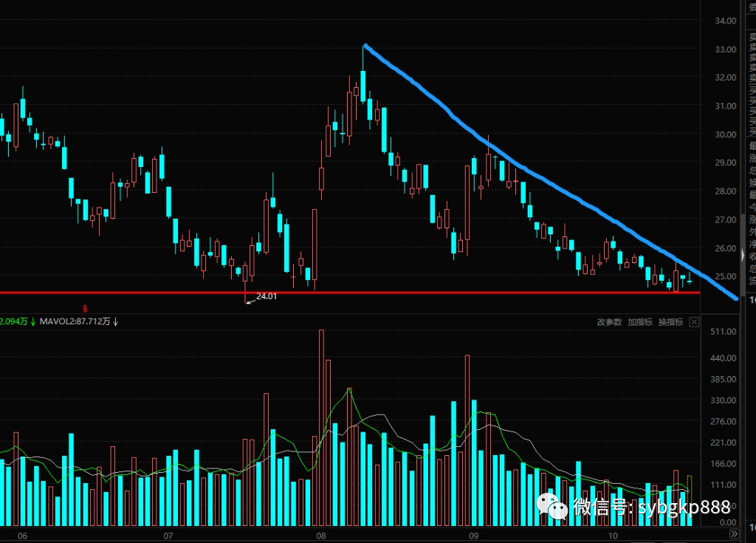Image resolution: width=756 pixels, height=543 pixels.
Task: Click the 440.00 volume axis label
Action: tap(724, 358)
